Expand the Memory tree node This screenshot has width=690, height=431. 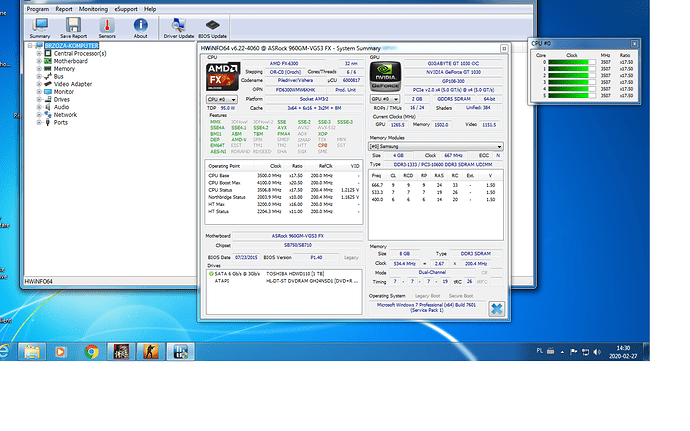click(x=39, y=69)
